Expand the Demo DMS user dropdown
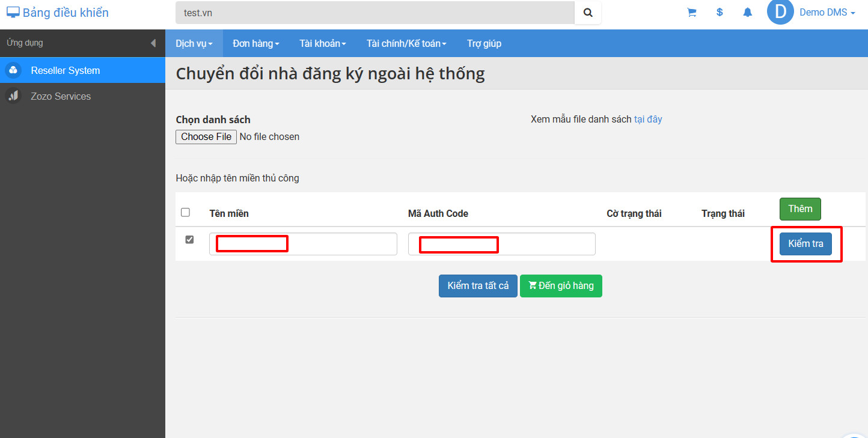The height and width of the screenshot is (438, 868). point(827,13)
